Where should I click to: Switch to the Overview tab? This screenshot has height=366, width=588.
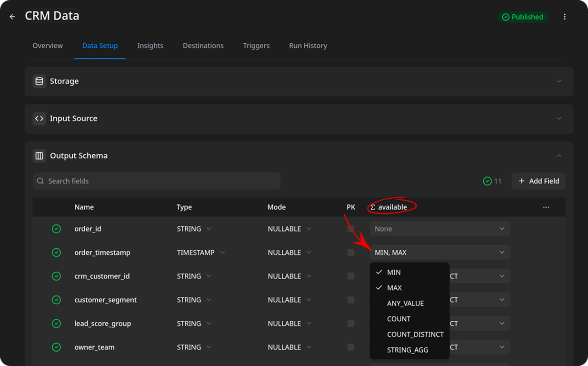tap(48, 46)
